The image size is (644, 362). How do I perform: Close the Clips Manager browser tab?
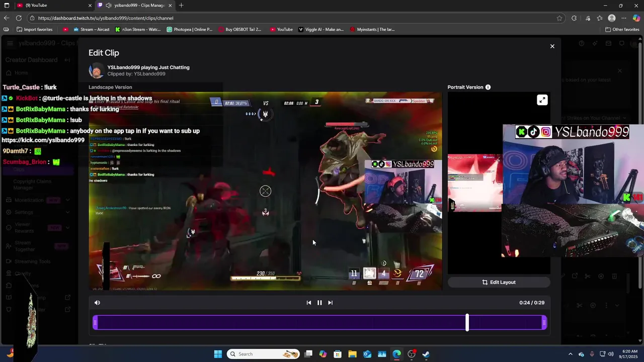[x=170, y=6]
